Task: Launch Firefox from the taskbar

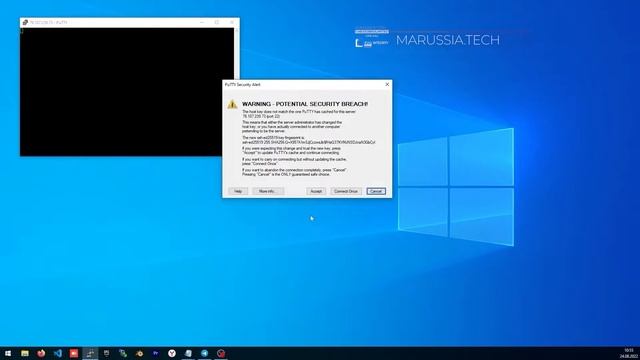Action: click(41, 353)
